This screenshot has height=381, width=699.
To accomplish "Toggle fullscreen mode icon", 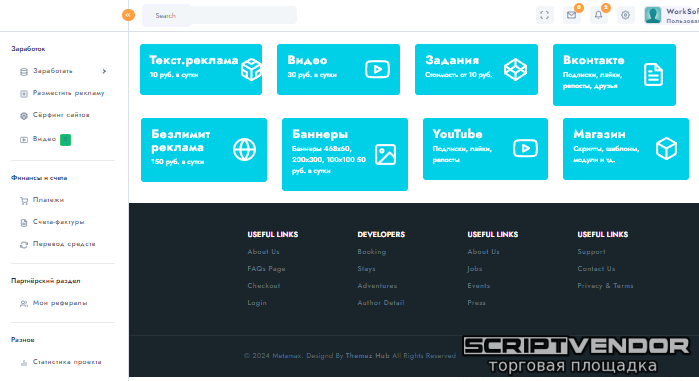I will pos(544,15).
